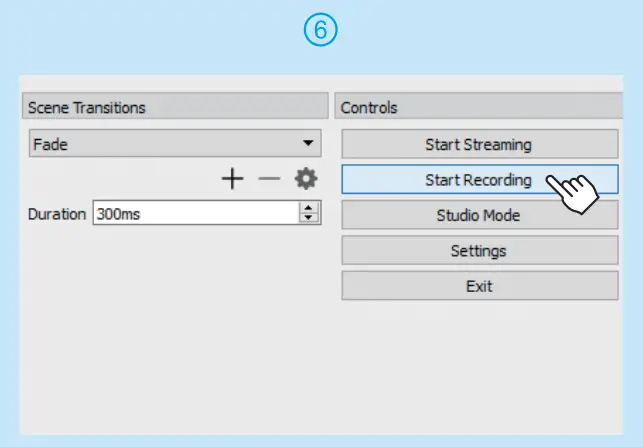Add a new scene transition with plus icon

[x=232, y=179]
